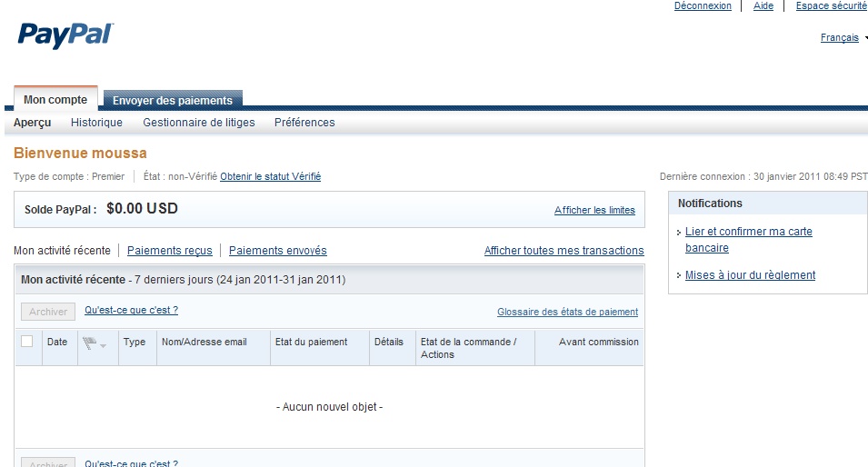Screen dimensions: 868x467
Task: Open Gestionnaire de litiges
Action: point(199,123)
